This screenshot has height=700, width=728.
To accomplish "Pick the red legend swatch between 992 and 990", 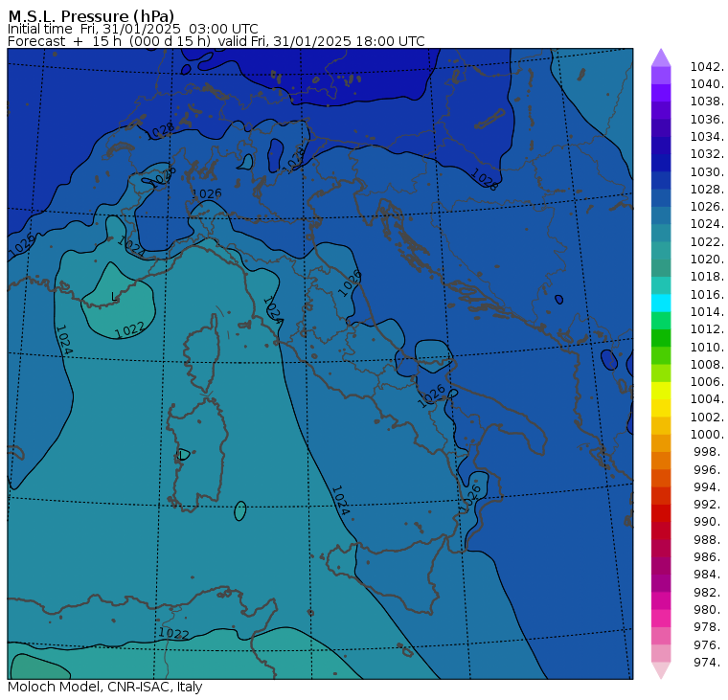I will click(x=661, y=513).
